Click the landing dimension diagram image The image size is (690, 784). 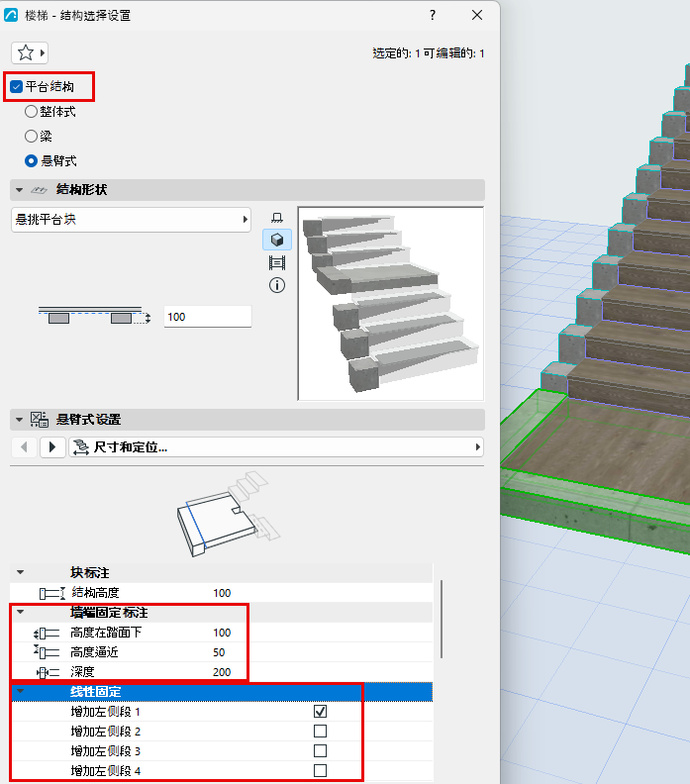pyautogui.click(x=228, y=514)
